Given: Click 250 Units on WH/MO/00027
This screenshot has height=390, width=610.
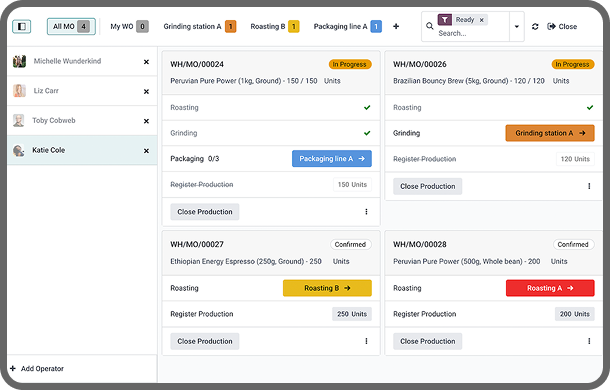Looking at the screenshot, I should [352, 314].
